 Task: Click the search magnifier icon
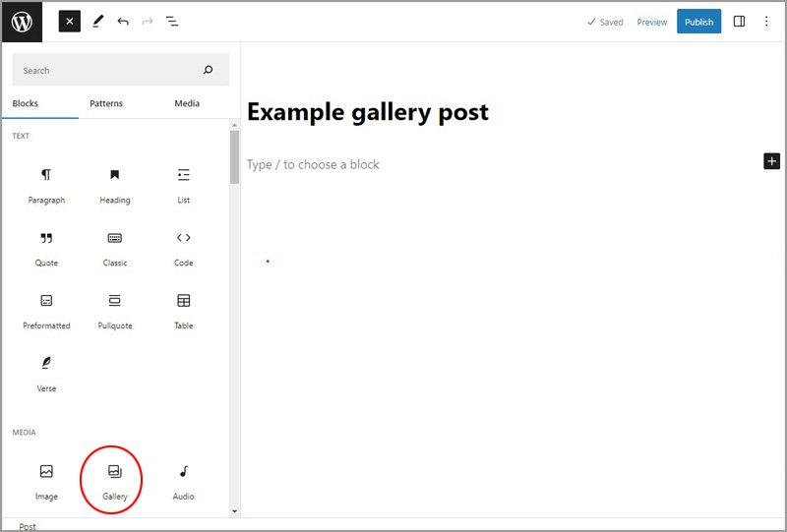coord(208,70)
